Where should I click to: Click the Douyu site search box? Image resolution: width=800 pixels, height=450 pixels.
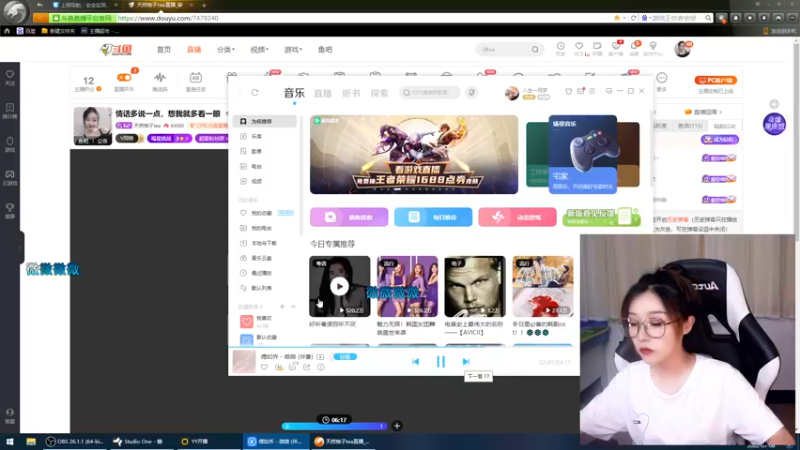coord(509,49)
